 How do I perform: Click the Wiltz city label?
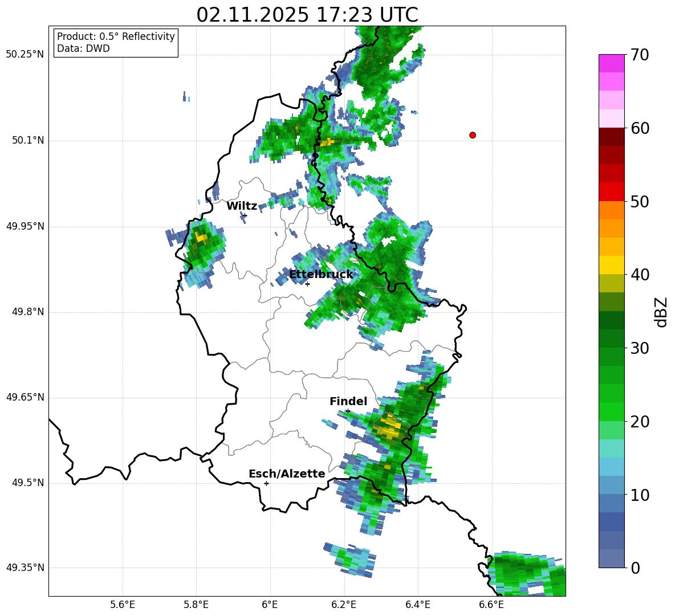point(242,206)
